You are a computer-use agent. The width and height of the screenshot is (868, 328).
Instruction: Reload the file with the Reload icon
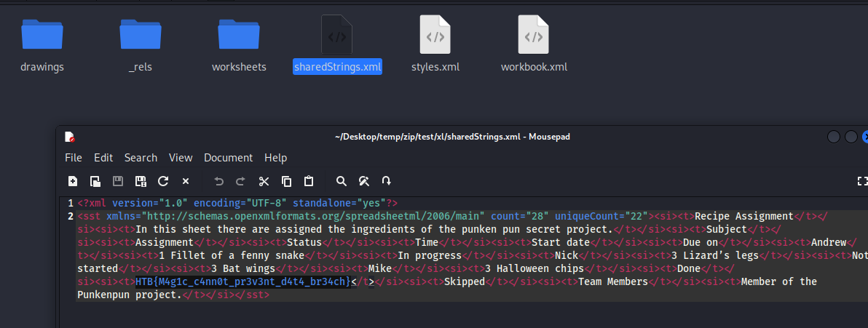pos(163,181)
